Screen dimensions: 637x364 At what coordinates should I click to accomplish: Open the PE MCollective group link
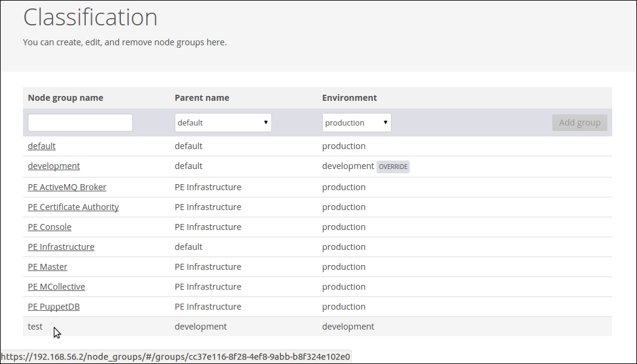click(56, 287)
